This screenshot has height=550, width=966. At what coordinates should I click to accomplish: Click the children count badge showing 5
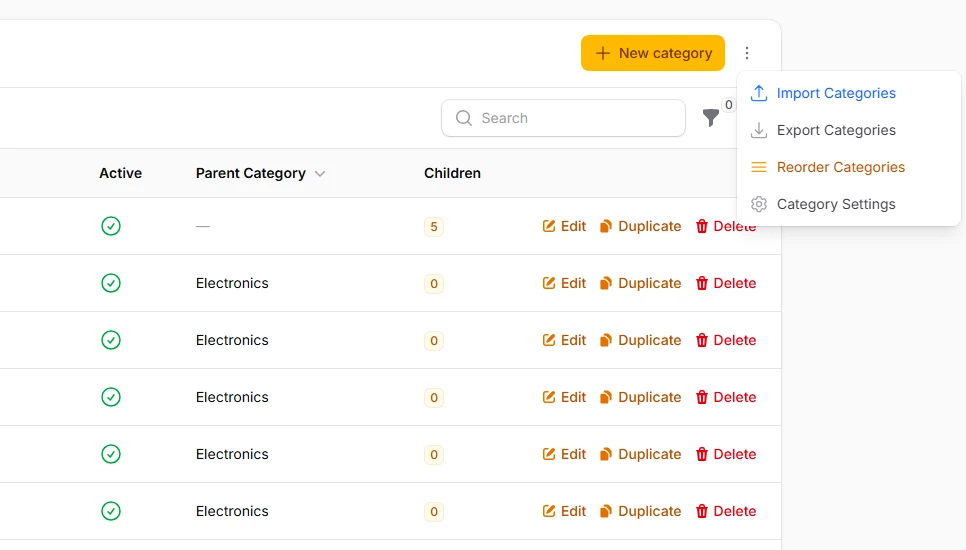point(434,227)
